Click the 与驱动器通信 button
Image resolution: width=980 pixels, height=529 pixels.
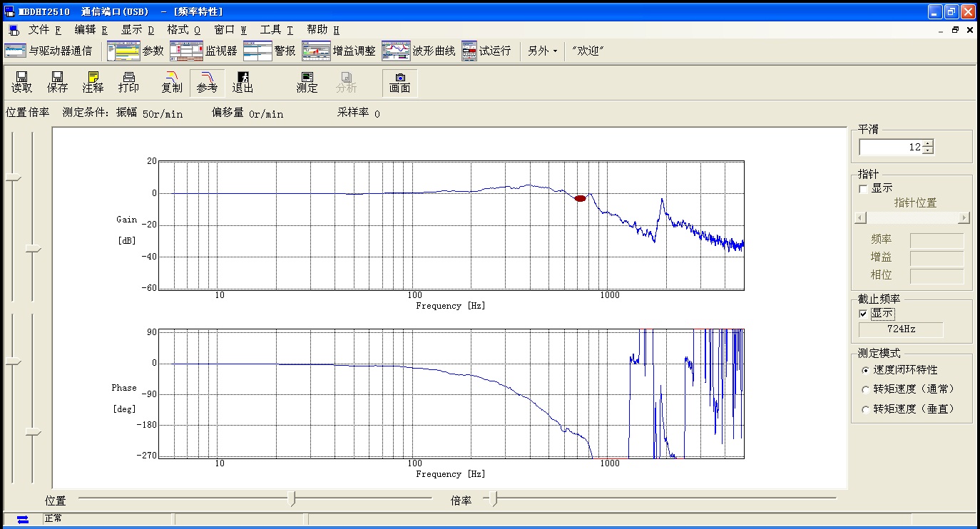tap(49, 51)
